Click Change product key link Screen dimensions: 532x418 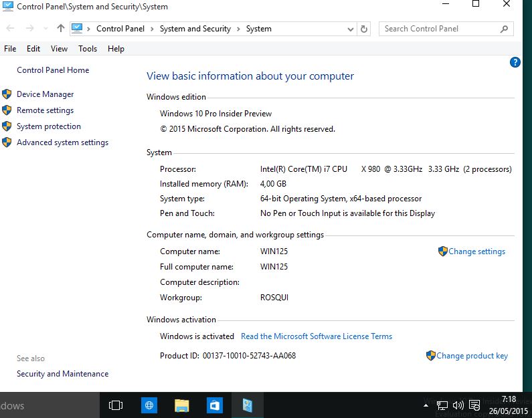tap(472, 356)
